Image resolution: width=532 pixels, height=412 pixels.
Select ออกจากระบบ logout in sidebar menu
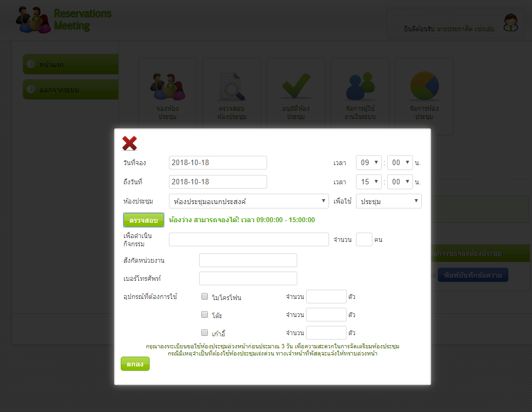point(71,89)
